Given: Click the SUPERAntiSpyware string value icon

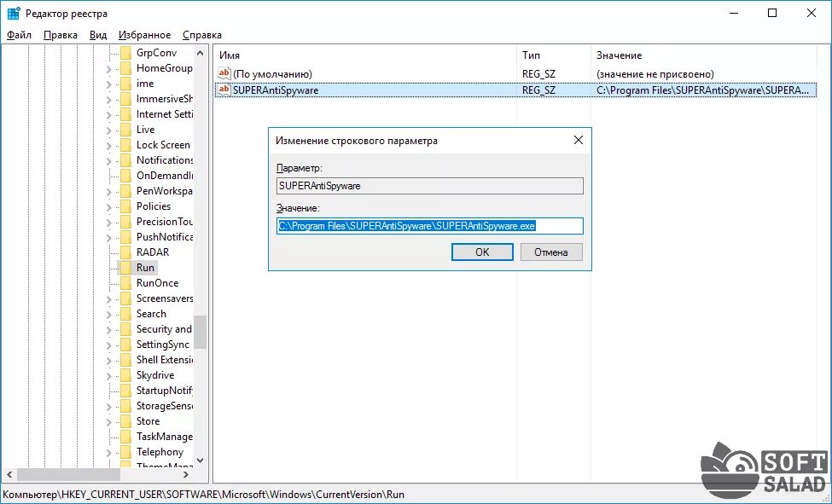Looking at the screenshot, I should click(x=224, y=90).
